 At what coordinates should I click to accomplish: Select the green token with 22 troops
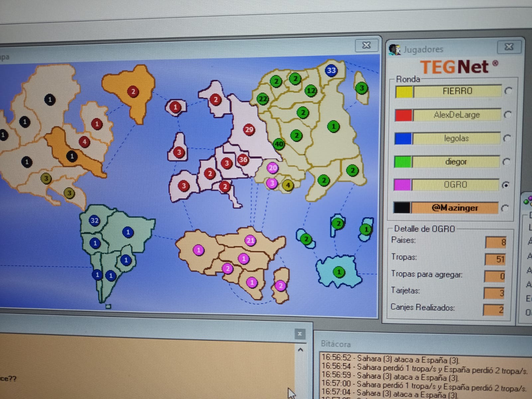click(x=263, y=99)
